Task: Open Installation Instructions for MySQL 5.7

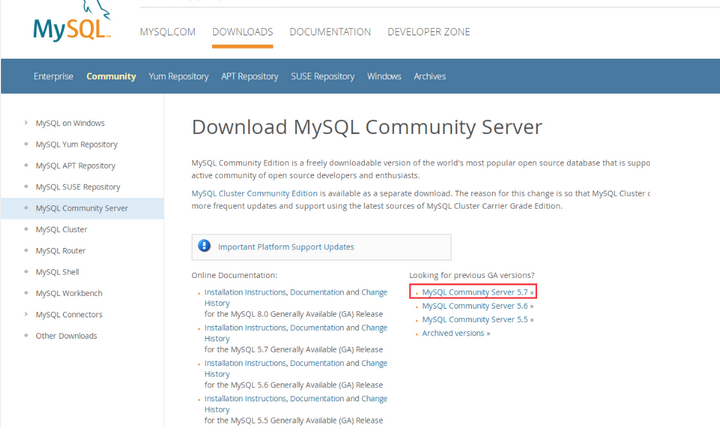Action: 245,328
